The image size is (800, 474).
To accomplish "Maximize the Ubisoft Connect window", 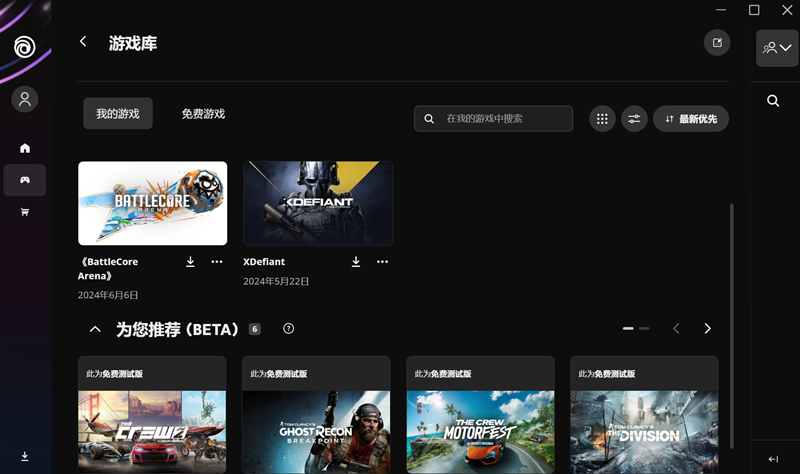I will tap(754, 10).
